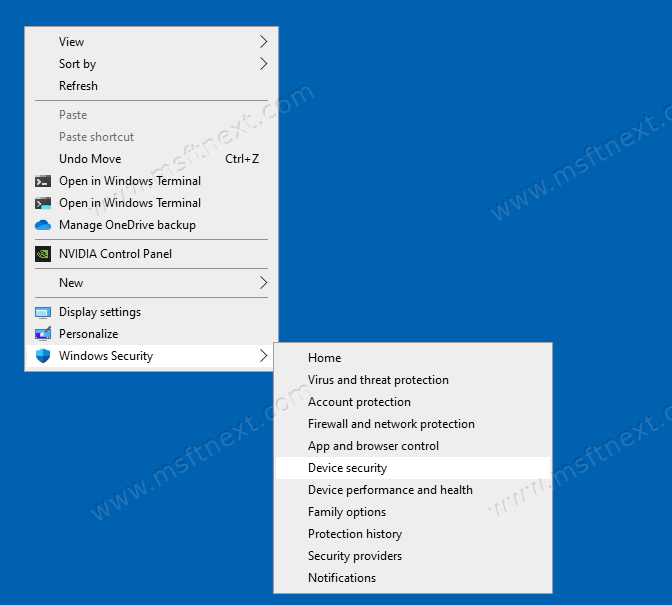Open Security providers
The width and height of the screenshot is (672, 605).
point(413,556)
